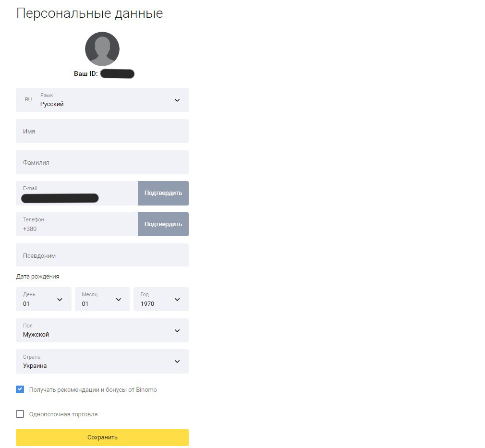Click the chevron arrow in Пол field
Image resolution: width=485 pixels, height=448 pixels.
(177, 331)
